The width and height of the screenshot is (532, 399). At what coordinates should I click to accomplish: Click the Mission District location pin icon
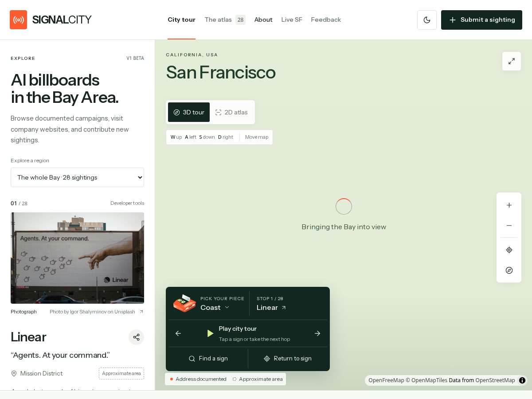point(14,373)
